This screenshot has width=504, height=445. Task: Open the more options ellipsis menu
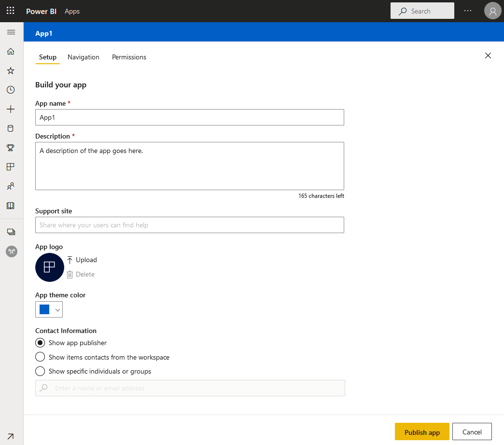click(x=467, y=11)
